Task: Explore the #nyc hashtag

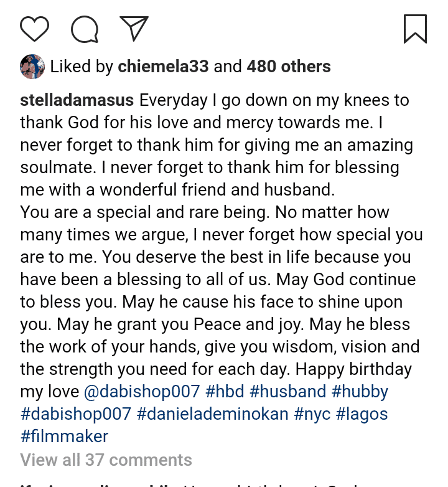Action: pyautogui.click(x=312, y=414)
